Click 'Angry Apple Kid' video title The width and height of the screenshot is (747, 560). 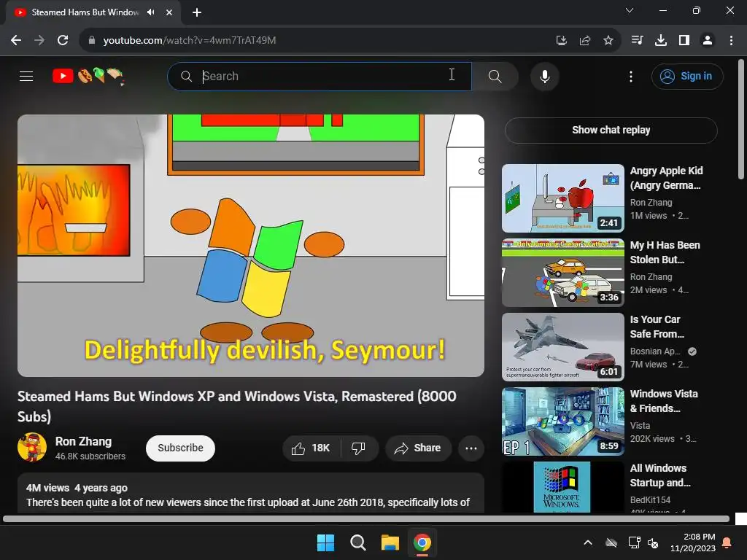coord(666,178)
